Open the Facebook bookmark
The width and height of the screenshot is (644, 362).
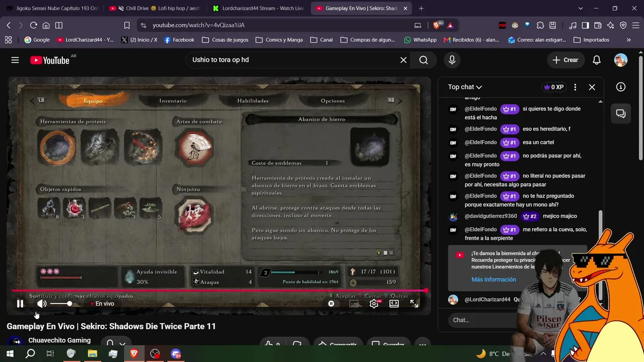point(179,40)
